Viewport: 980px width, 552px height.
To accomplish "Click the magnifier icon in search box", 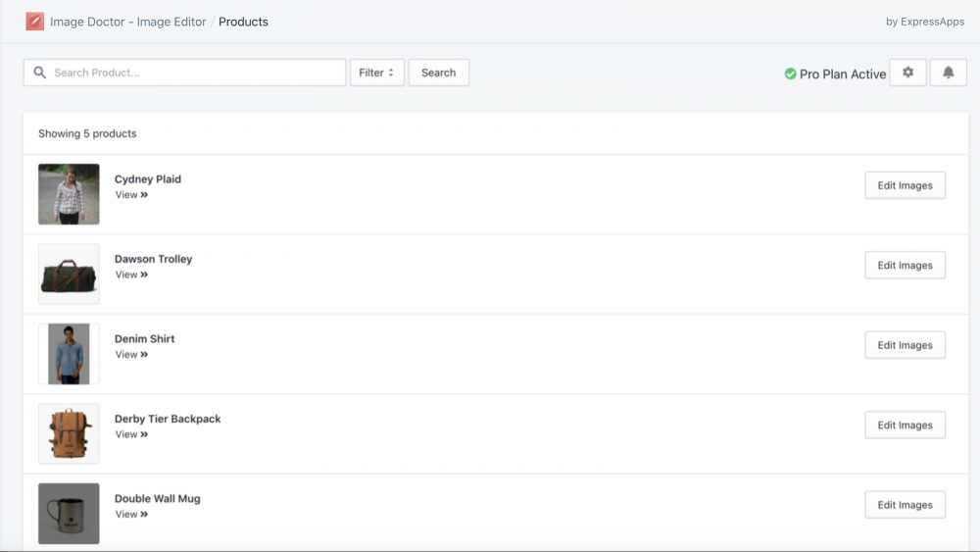I will coord(40,73).
